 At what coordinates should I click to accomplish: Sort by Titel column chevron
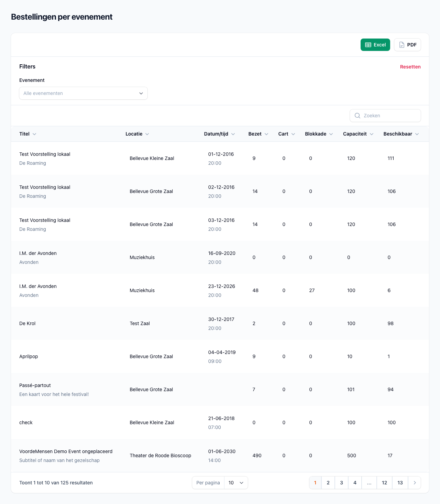coord(34,134)
